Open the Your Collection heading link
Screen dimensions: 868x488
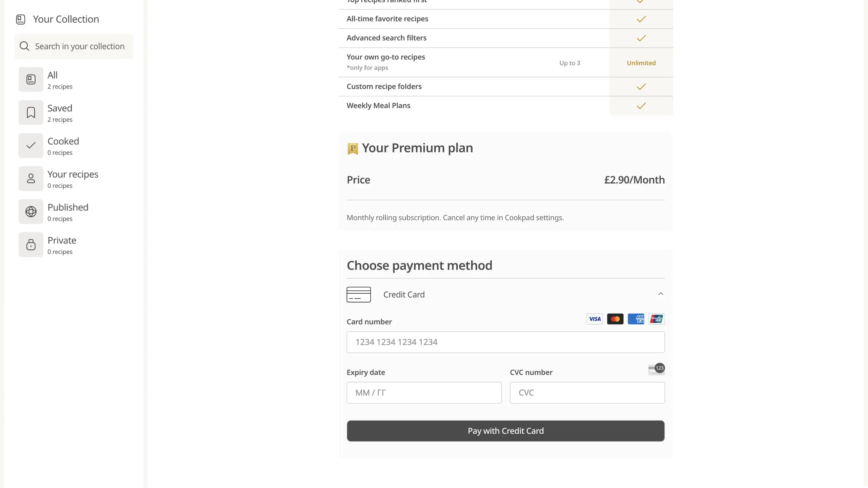(66, 19)
